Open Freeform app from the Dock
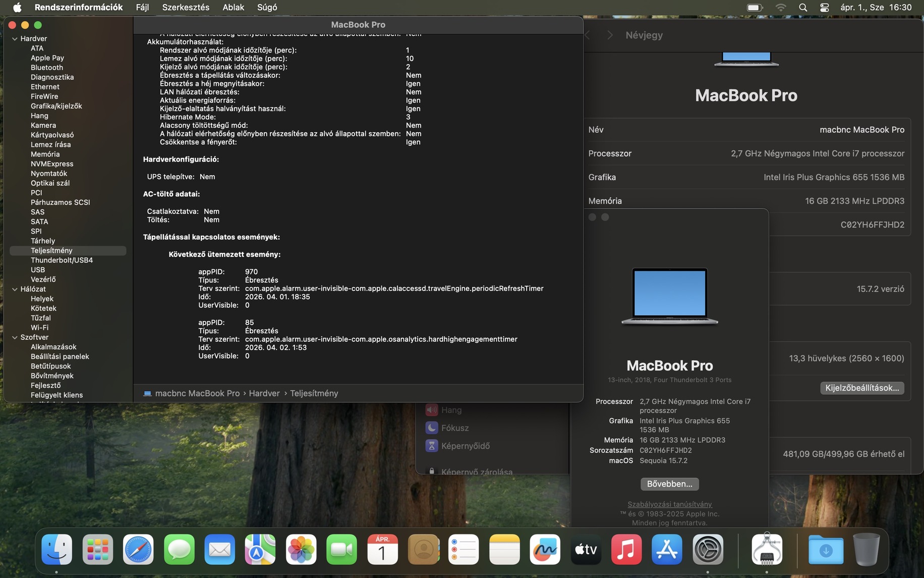The height and width of the screenshot is (578, 924). (545, 549)
